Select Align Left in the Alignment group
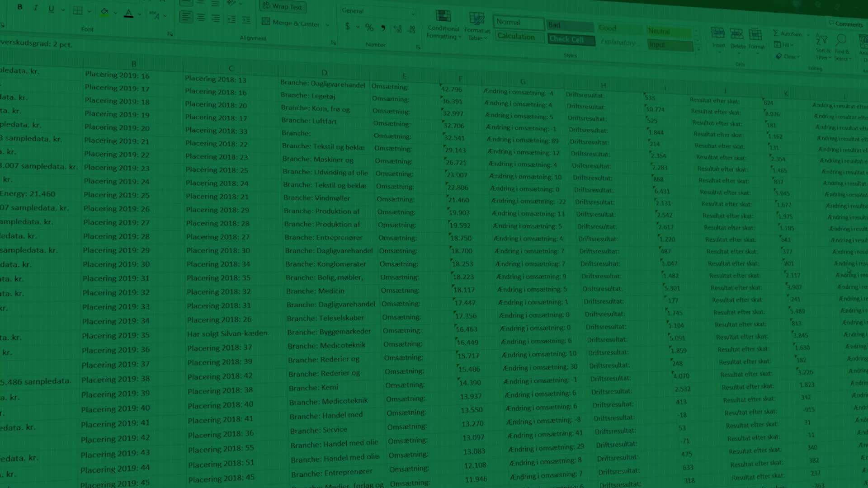 click(185, 17)
